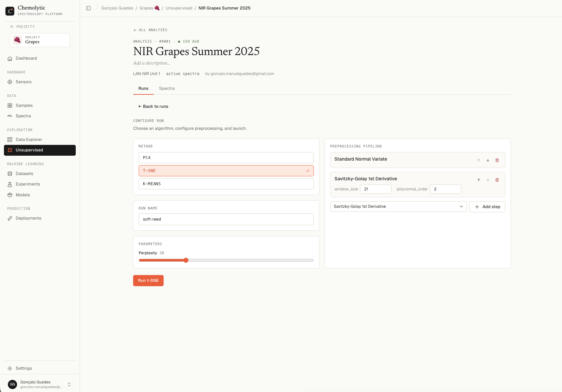The width and height of the screenshot is (562, 392).
Task: Open the Grapes project selector
Action: pos(40,40)
